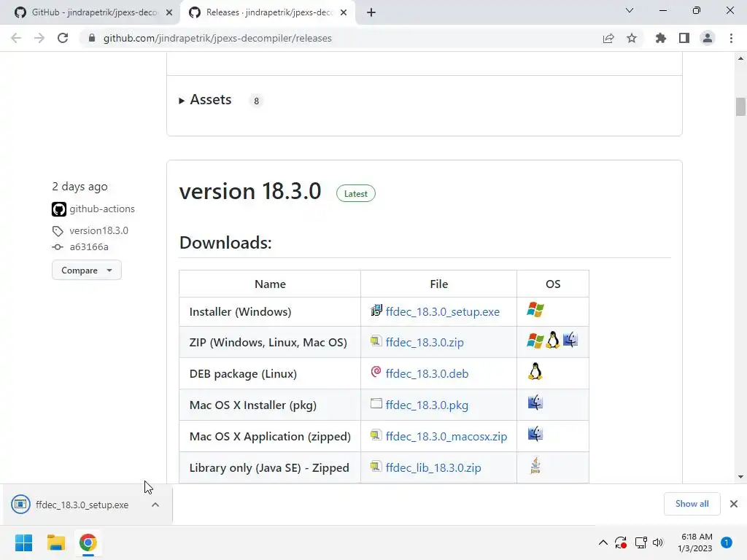Viewport: 747px width, 560px height.
Task: Toggle the browser side panel icon
Action: [x=684, y=38]
